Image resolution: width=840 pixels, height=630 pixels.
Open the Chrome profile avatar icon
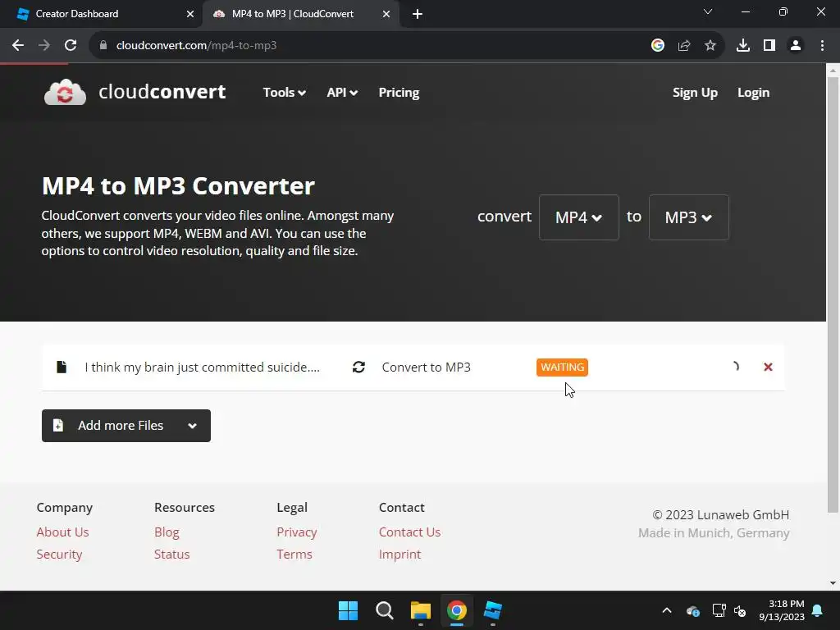(796, 46)
